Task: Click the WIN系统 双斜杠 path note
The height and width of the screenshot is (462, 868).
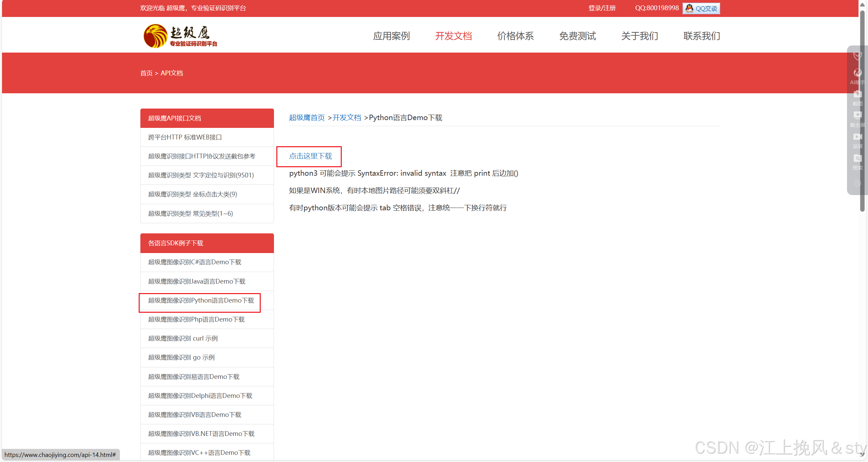Action: [374, 191]
